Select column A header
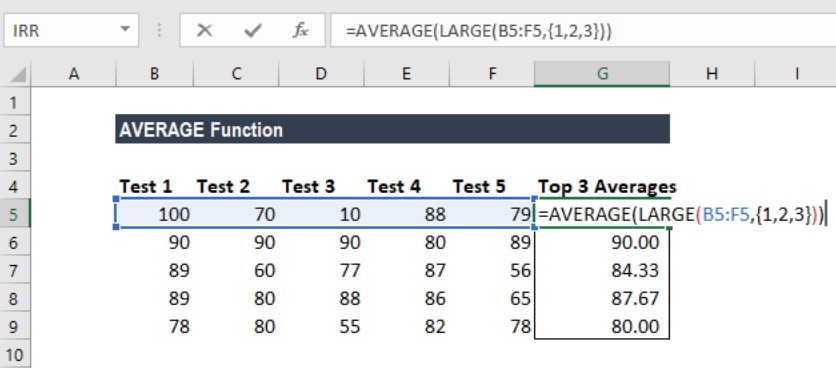Screen dimensions: 836x368 [x=74, y=74]
